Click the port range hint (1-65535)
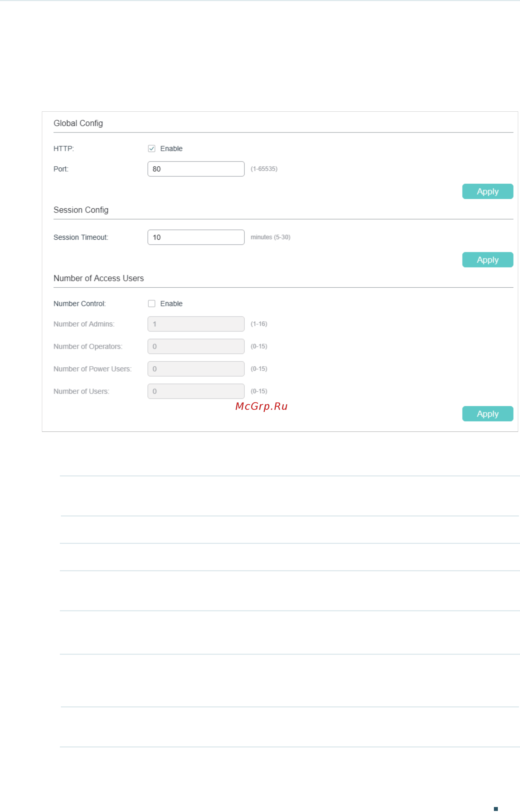 pyautogui.click(x=264, y=169)
